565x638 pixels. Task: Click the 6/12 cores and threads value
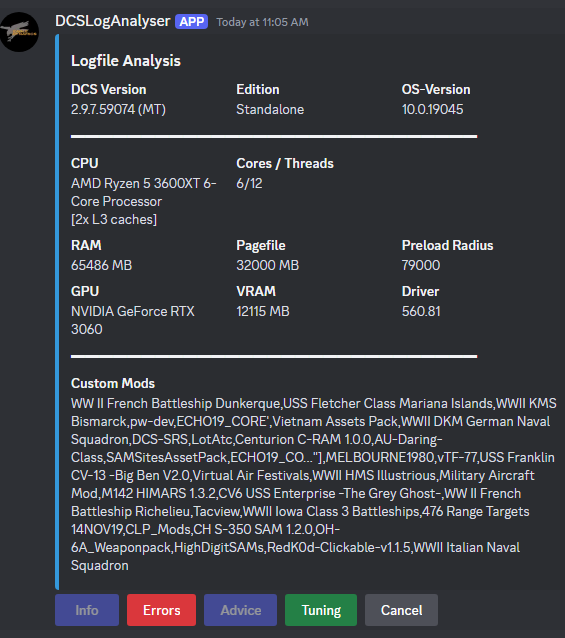point(249,184)
